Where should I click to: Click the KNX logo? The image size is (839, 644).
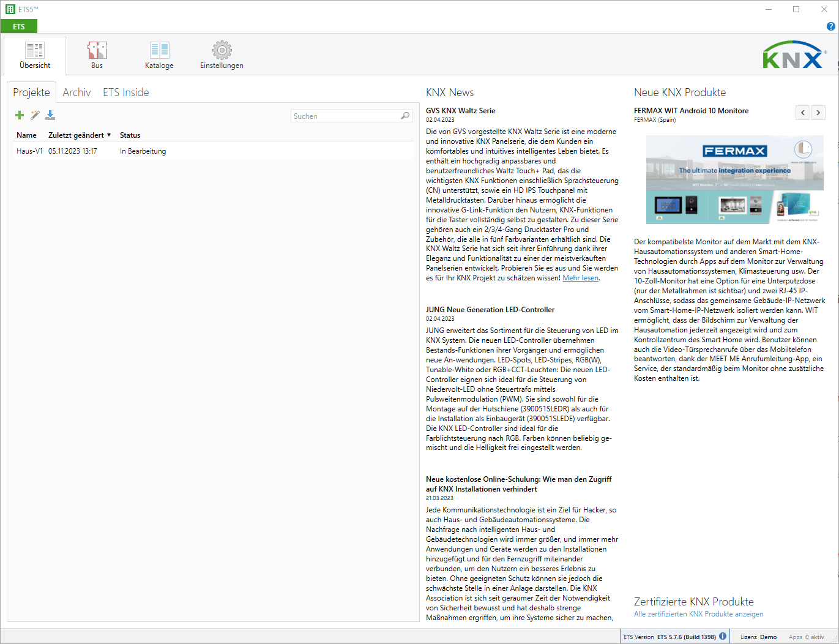click(x=794, y=55)
